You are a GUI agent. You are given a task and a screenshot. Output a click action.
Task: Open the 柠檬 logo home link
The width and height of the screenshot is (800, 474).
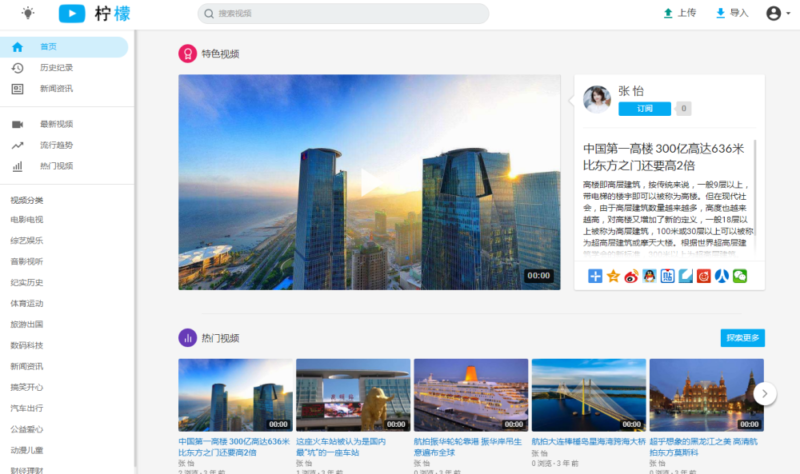95,13
